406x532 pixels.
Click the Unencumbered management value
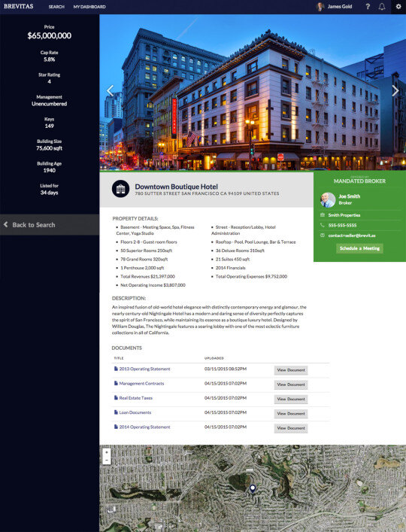coord(49,104)
